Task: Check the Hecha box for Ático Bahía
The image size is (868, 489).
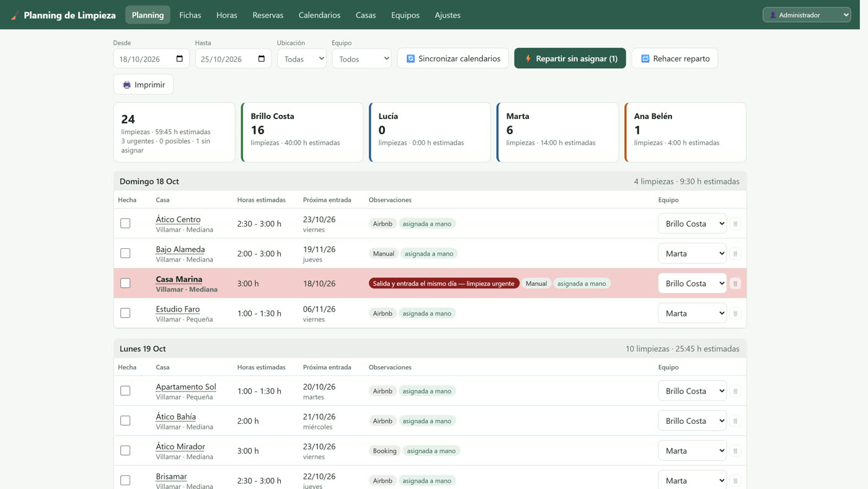Action: [125, 421]
